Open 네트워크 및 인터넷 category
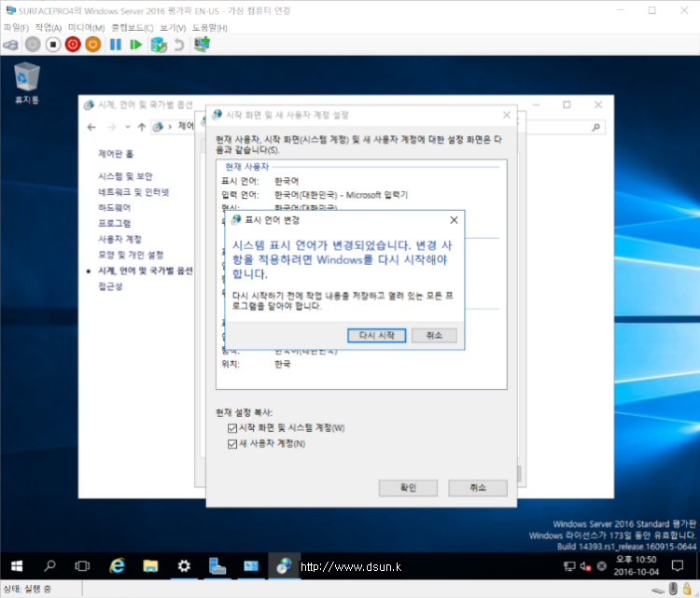This screenshot has height=598, width=700. 133,192
